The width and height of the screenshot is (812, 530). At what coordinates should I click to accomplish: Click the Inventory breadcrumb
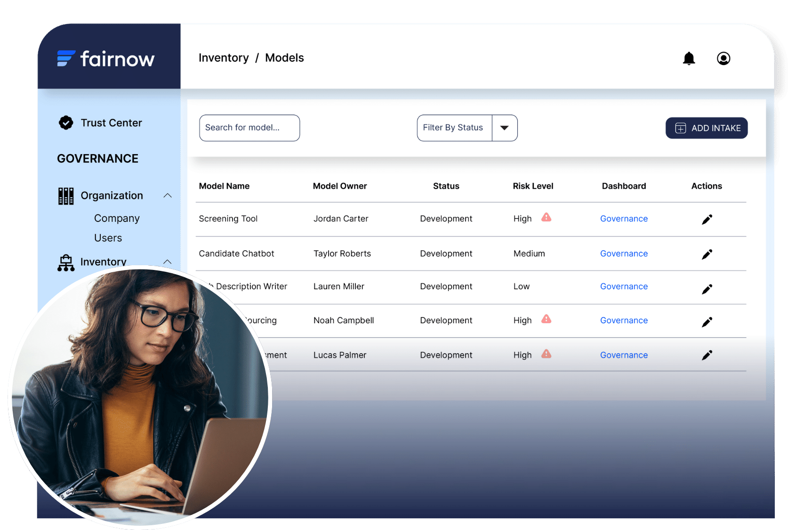[x=224, y=58]
